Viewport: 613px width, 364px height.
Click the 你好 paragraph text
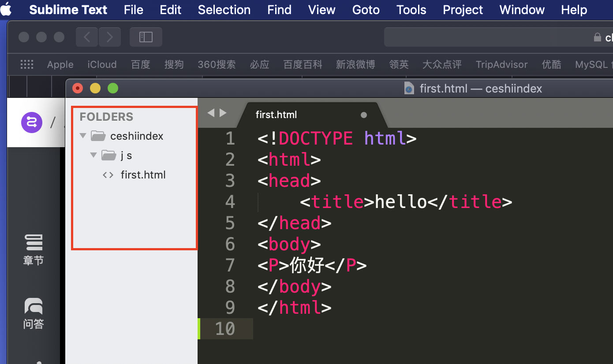(307, 265)
